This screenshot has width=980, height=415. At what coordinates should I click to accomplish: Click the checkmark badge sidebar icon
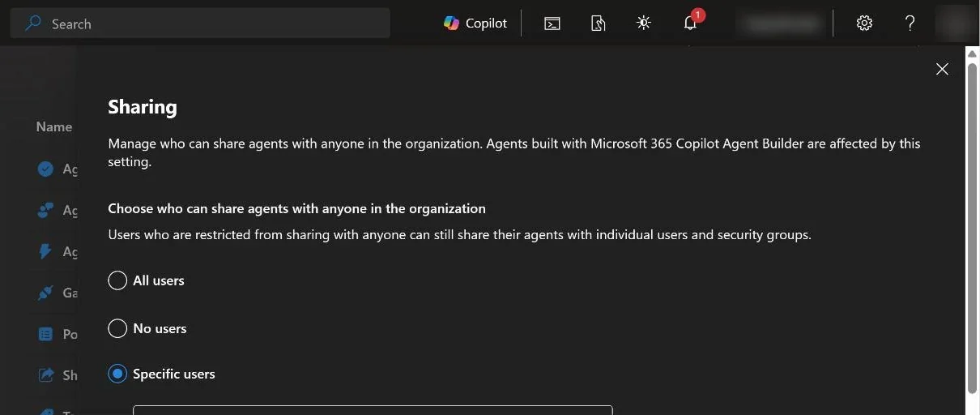tap(45, 169)
